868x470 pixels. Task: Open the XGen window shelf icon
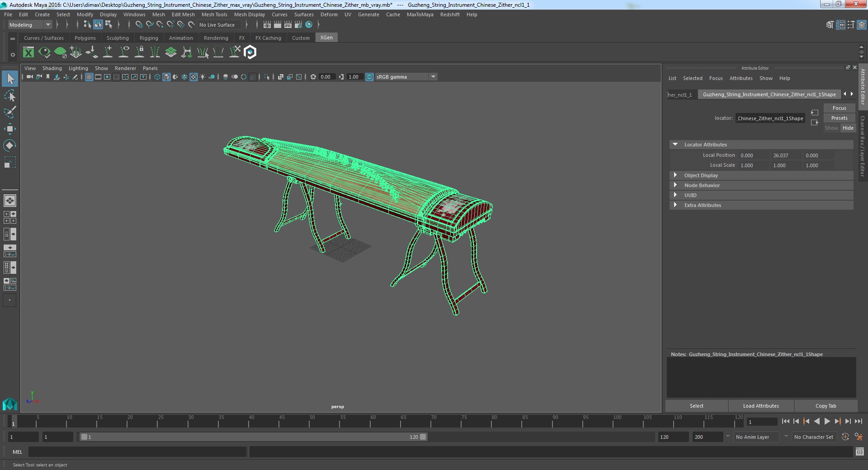[28, 52]
